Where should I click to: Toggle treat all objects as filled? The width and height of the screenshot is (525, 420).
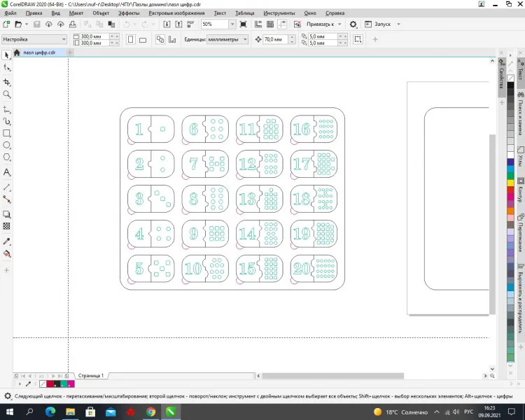[358, 39]
